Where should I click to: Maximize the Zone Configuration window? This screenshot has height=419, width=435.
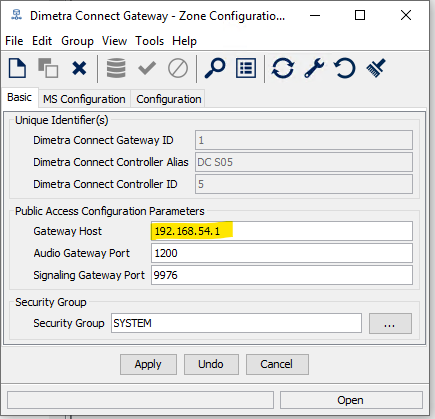pyautogui.click(x=360, y=15)
